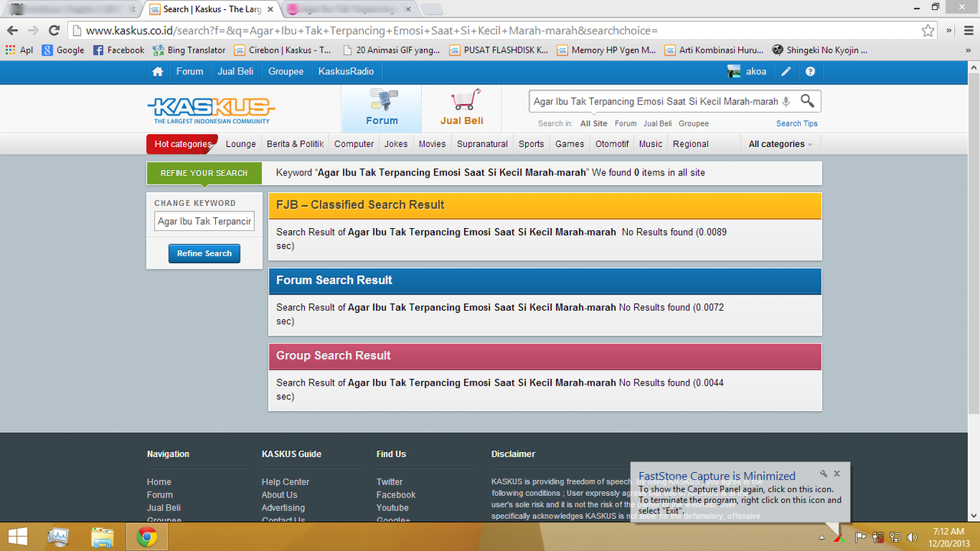Image resolution: width=980 pixels, height=551 pixels.
Task: Open Help Center in the footer
Action: coord(286,482)
